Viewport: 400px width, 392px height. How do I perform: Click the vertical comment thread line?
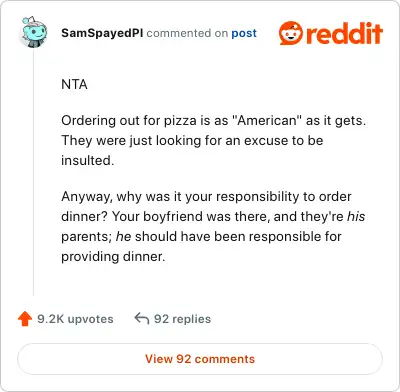(x=33, y=173)
